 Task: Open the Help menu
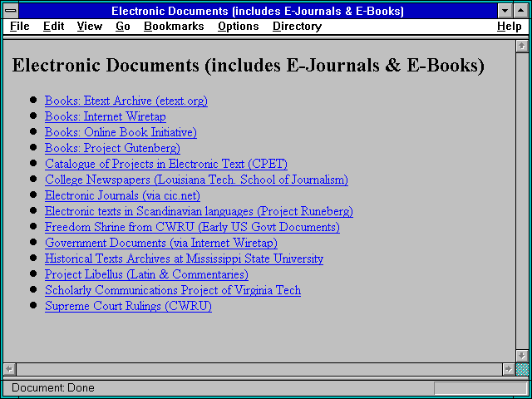[510, 27]
